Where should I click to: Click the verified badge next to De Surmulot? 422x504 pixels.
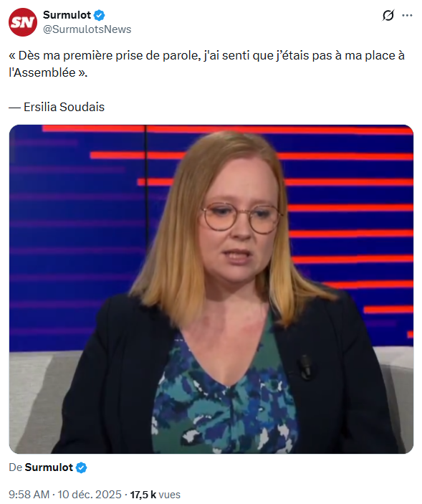click(x=81, y=467)
